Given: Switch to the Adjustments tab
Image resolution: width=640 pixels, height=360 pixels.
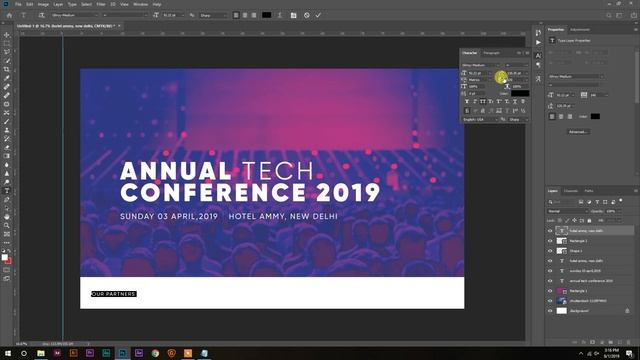Looking at the screenshot, I should point(580,30).
